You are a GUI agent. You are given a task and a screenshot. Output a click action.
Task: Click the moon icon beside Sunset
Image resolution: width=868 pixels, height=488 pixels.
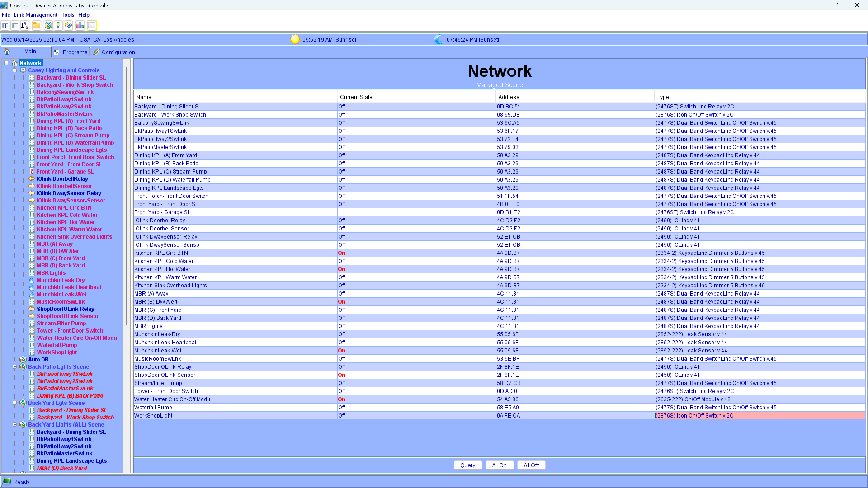[438, 39]
